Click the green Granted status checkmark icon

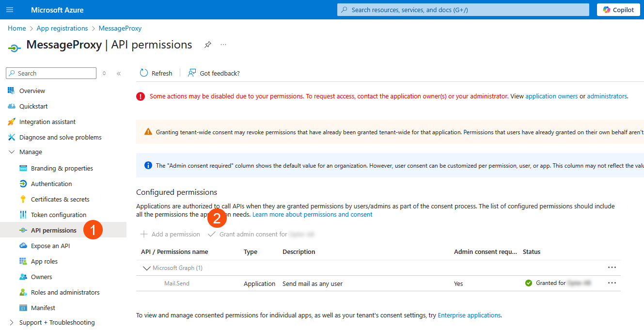[x=529, y=283]
